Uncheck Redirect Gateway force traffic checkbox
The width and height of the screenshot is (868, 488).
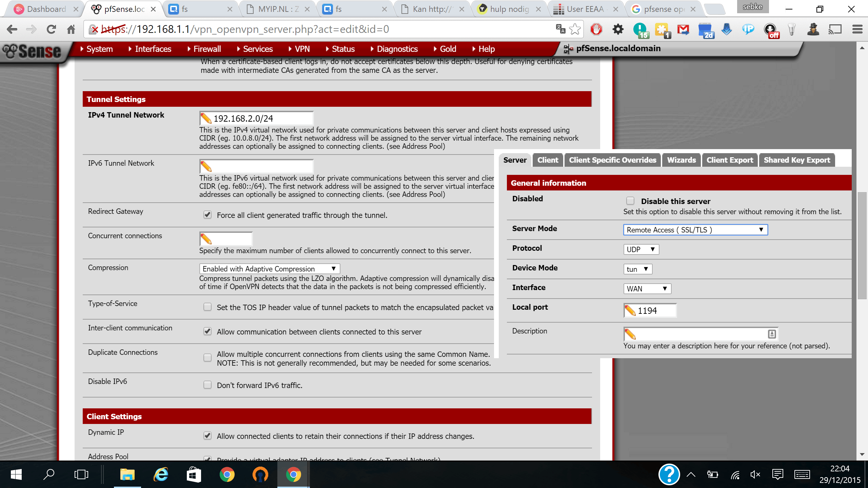coord(208,215)
